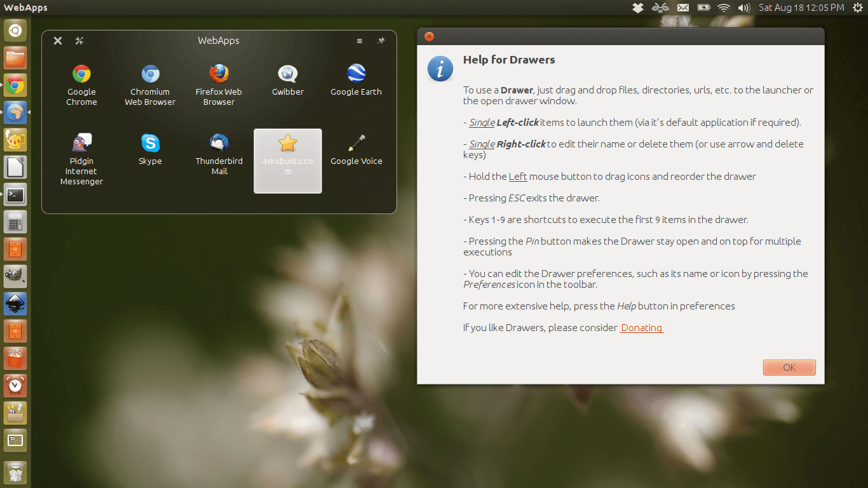Launch Inkscape from the launcher
This screenshot has width=868, height=488.
[x=15, y=304]
